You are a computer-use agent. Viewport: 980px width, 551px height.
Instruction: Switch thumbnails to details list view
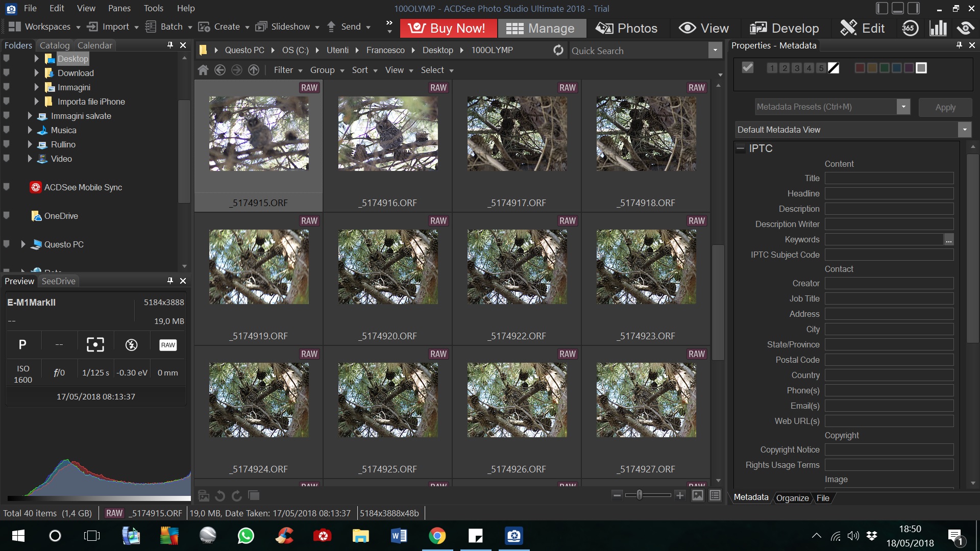click(715, 495)
